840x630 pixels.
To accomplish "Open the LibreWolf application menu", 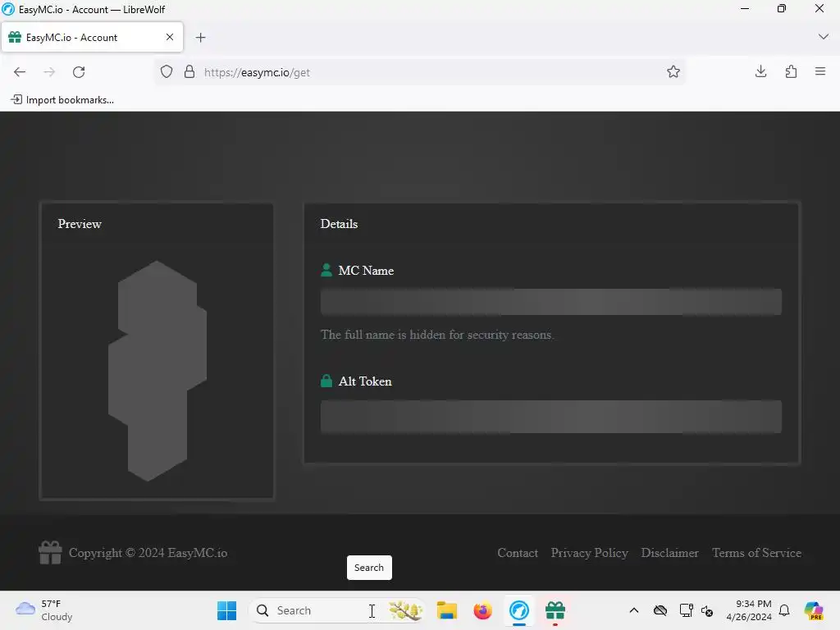I will click(x=820, y=71).
